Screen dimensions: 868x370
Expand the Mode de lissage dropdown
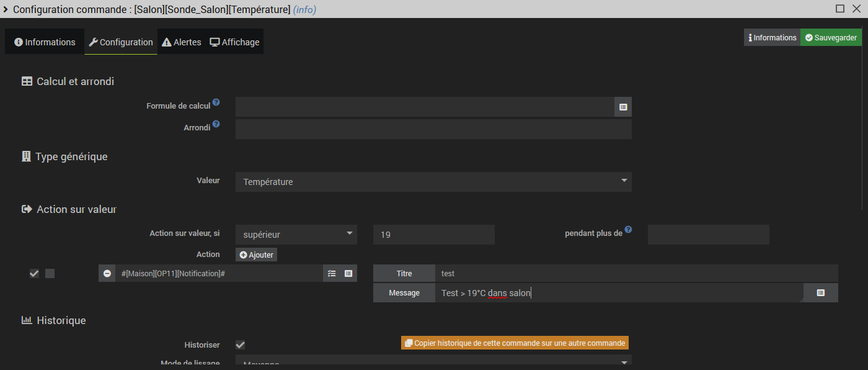tap(433, 363)
